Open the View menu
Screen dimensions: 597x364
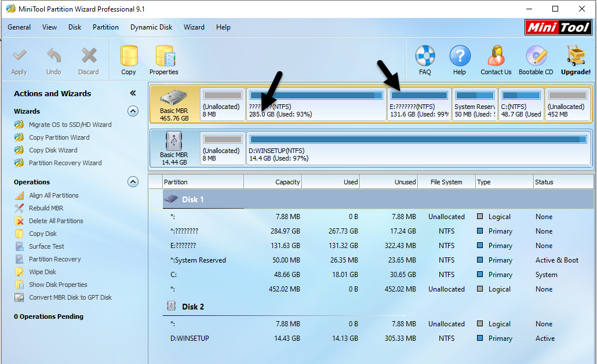[x=49, y=27]
